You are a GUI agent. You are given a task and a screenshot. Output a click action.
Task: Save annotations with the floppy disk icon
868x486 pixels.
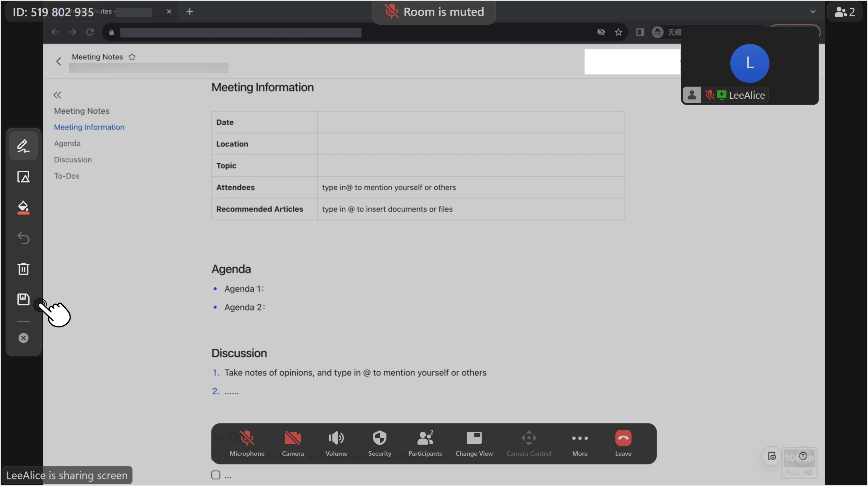(x=23, y=299)
